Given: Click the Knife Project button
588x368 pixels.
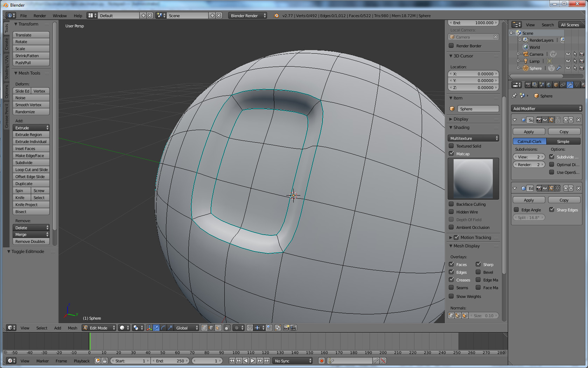Looking at the screenshot, I should [x=31, y=205].
